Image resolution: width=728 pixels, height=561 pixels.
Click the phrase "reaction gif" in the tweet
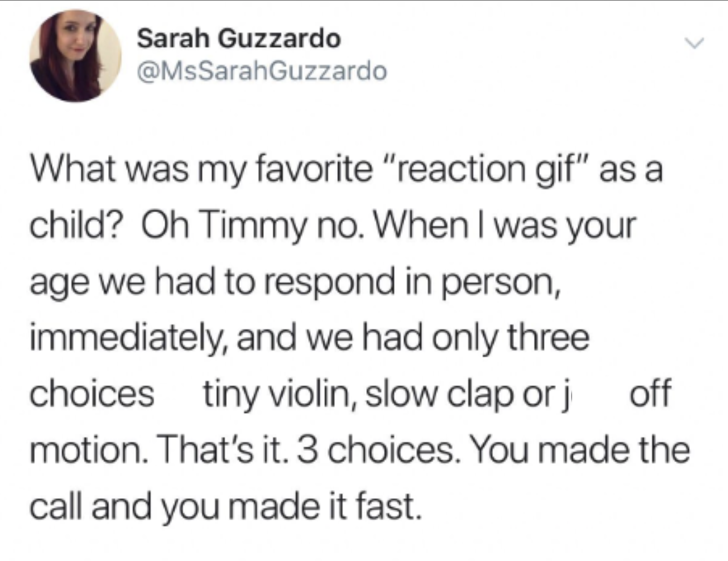click(487, 169)
